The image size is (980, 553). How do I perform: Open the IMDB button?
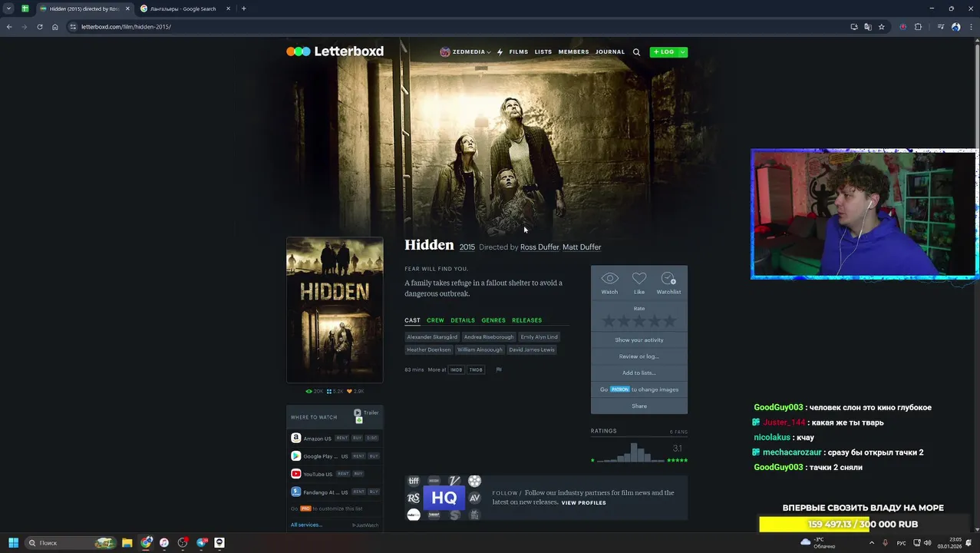[x=457, y=369]
